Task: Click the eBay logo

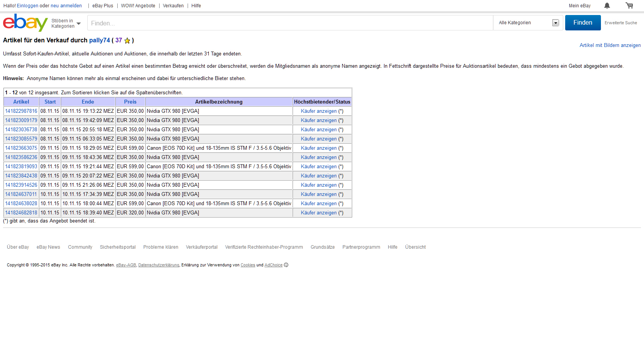Action: 25,23
